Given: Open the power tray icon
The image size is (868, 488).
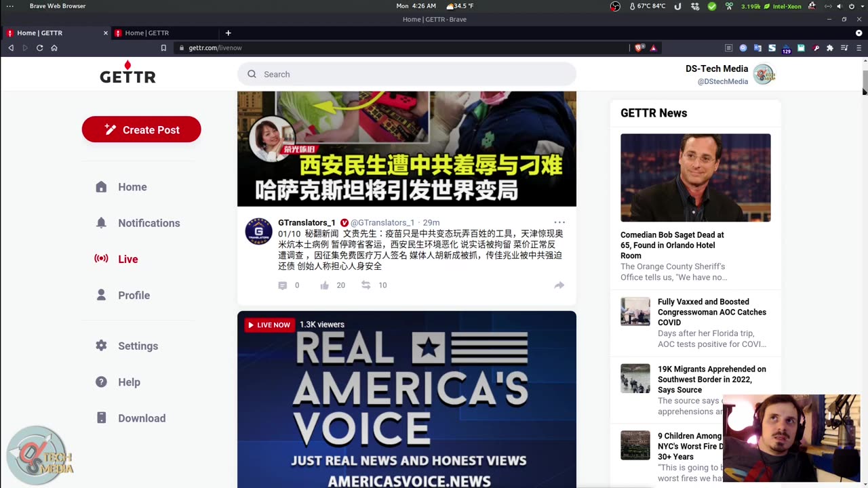Looking at the screenshot, I should 852,6.
